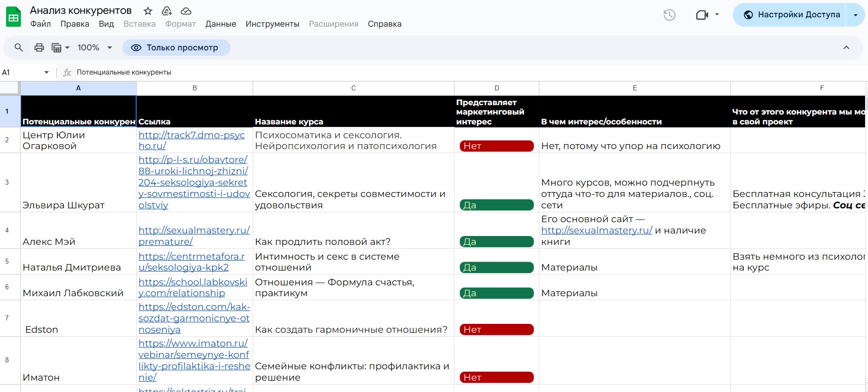Select cell Как создать гармоничные отношения?

click(353, 318)
